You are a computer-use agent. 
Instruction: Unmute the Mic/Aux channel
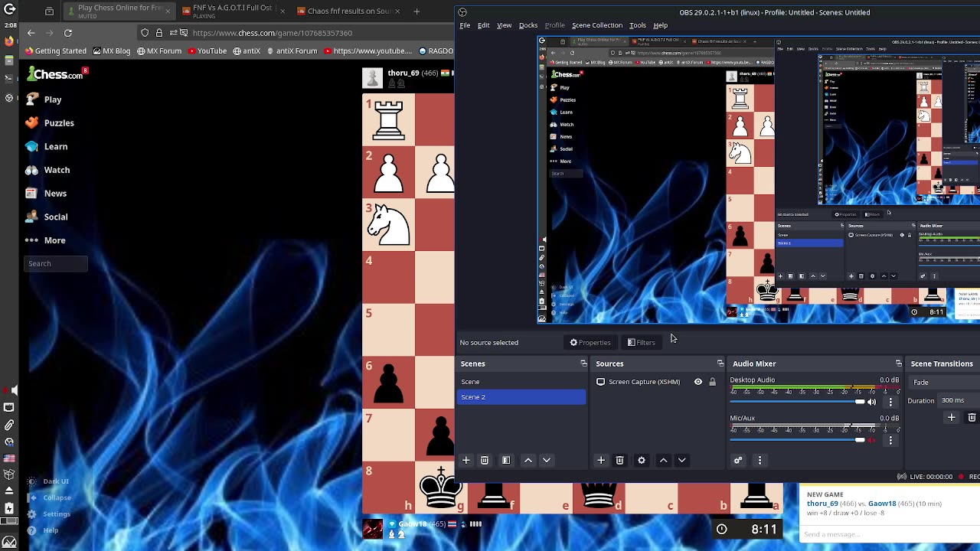[x=871, y=440]
